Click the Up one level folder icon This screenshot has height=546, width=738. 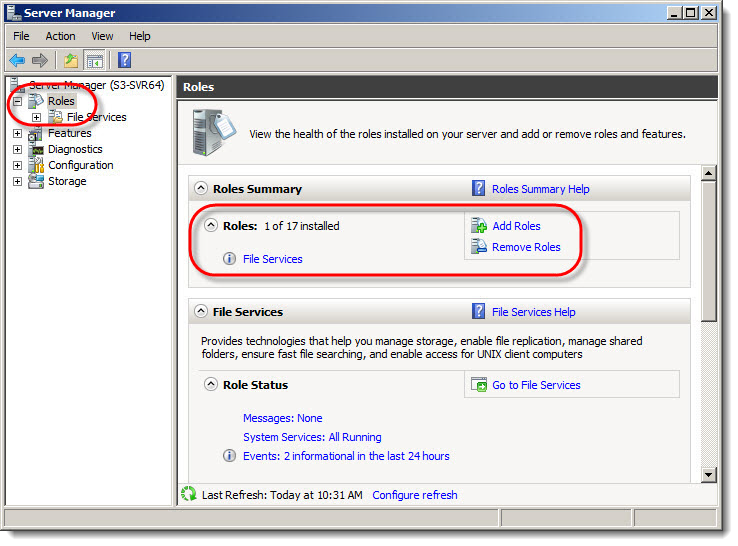tap(71, 60)
